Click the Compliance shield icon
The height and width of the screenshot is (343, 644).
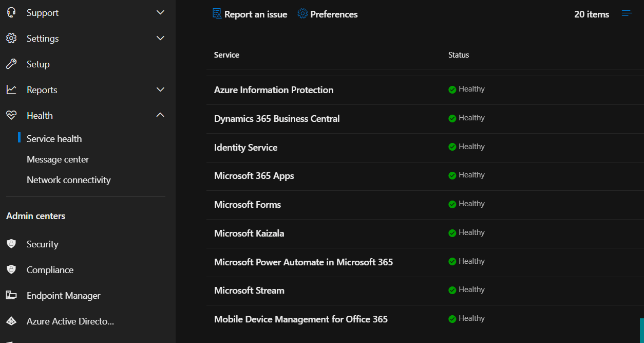pos(11,269)
